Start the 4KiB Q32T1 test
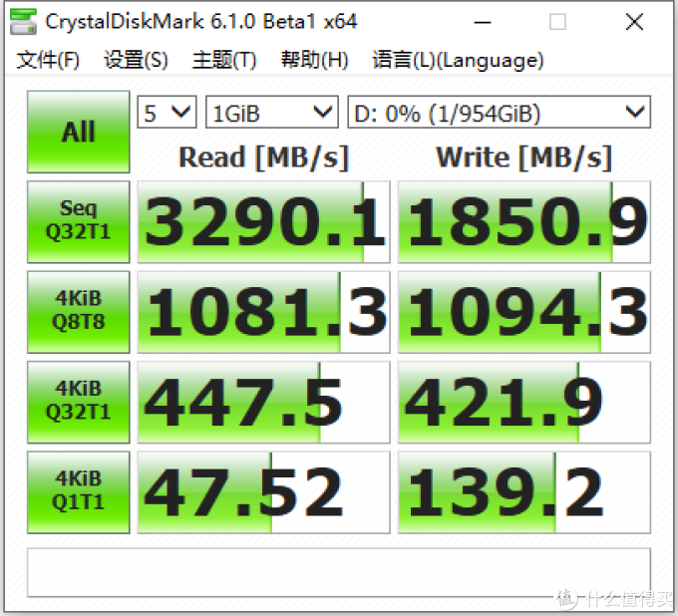The height and width of the screenshot is (616, 678). (78, 402)
